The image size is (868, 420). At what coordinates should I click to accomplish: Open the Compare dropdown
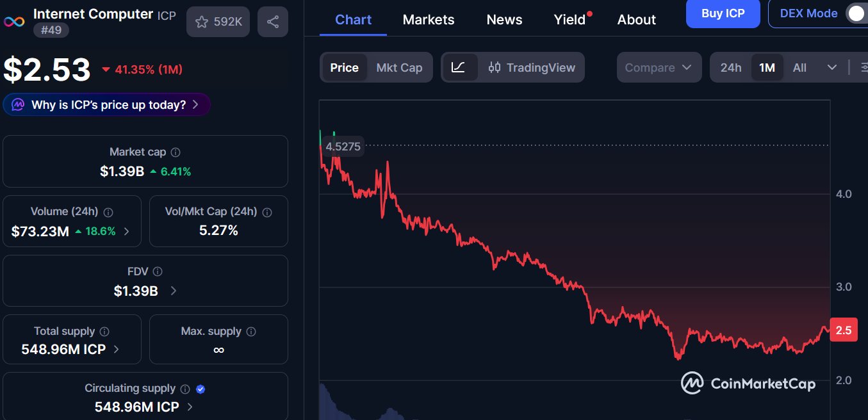coord(658,67)
